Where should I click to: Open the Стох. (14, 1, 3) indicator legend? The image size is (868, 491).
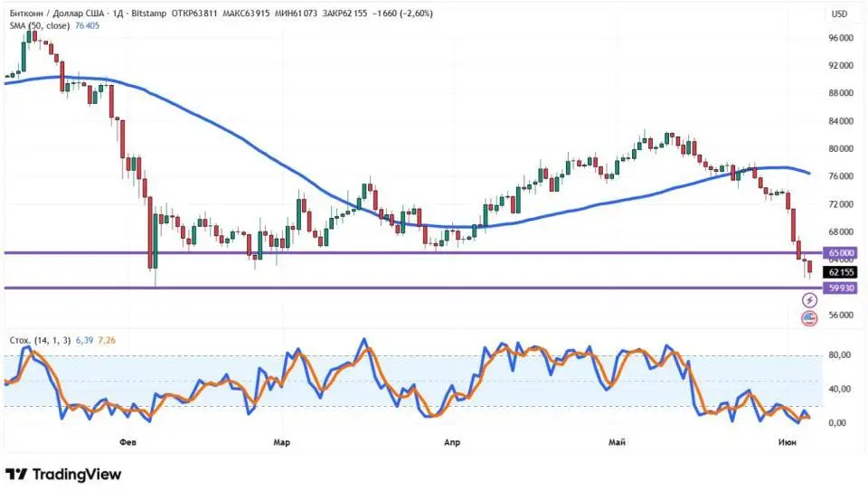click(40, 340)
